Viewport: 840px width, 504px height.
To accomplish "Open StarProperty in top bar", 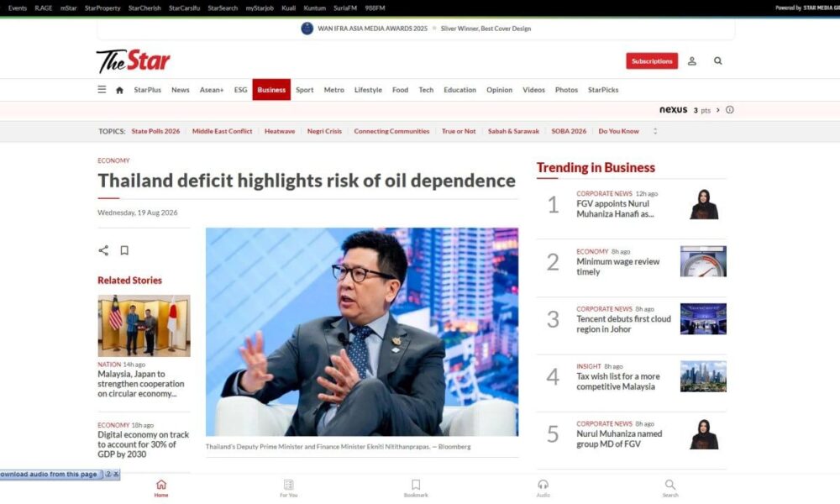I will [x=102, y=8].
